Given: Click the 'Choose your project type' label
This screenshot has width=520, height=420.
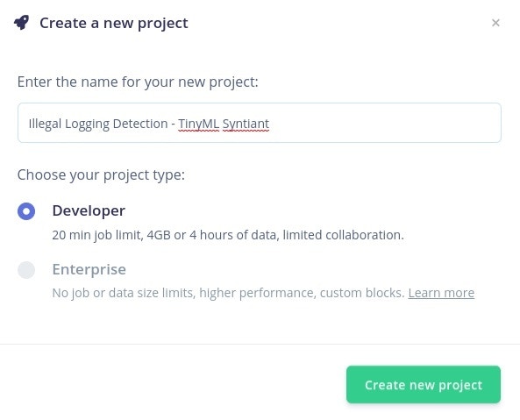Looking at the screenshot, I should [x=101, y=174].
